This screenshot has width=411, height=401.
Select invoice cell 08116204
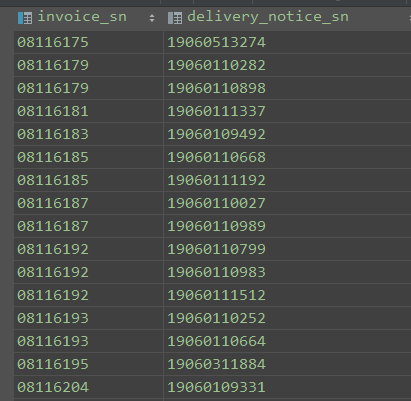[89, 387]
